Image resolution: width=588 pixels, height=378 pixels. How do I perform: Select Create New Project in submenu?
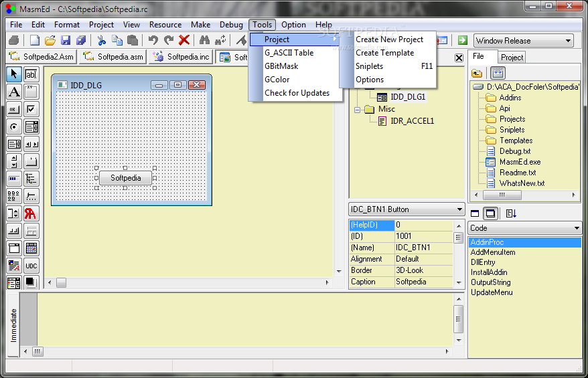click(389, 39)
